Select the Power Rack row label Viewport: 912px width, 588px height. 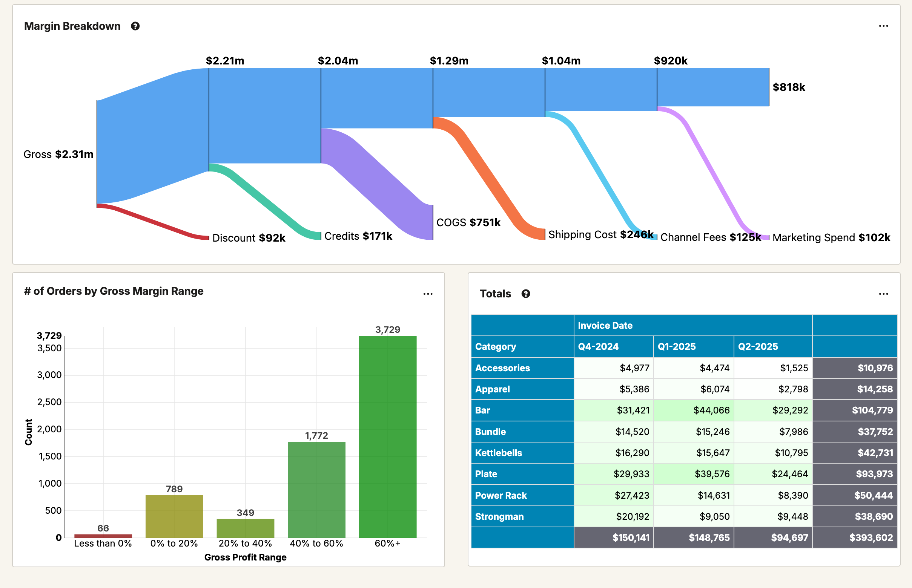501,495
